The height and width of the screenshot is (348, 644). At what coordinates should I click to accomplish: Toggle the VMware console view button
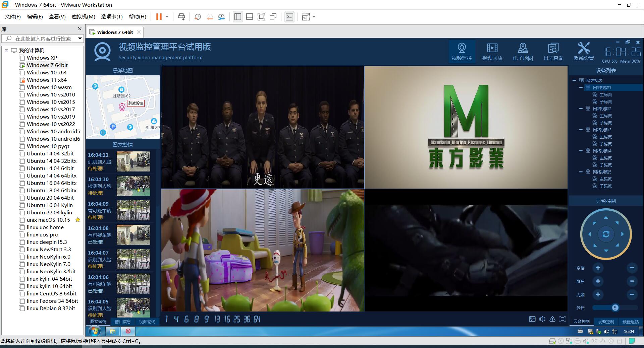coord(289,17)
